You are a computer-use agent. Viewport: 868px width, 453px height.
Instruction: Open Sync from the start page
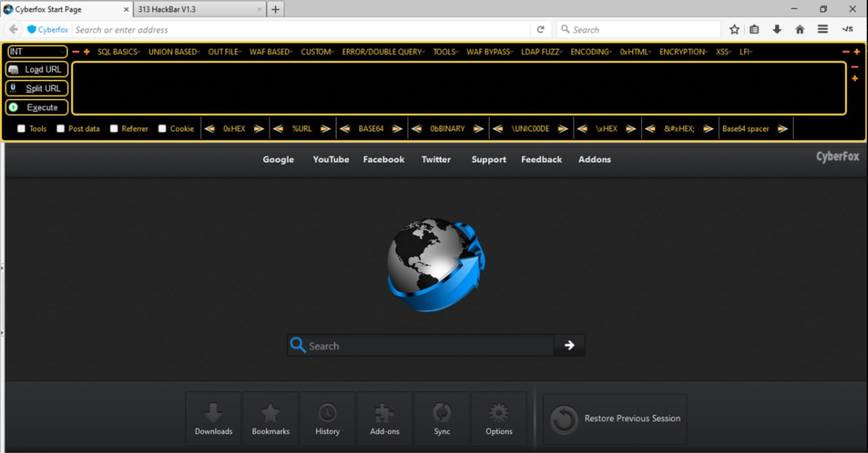click(442, 418)
